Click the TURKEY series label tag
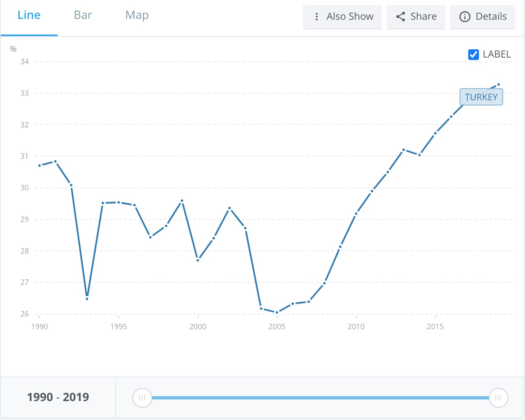This screenshot has height=420, width=525. point(481,97)
